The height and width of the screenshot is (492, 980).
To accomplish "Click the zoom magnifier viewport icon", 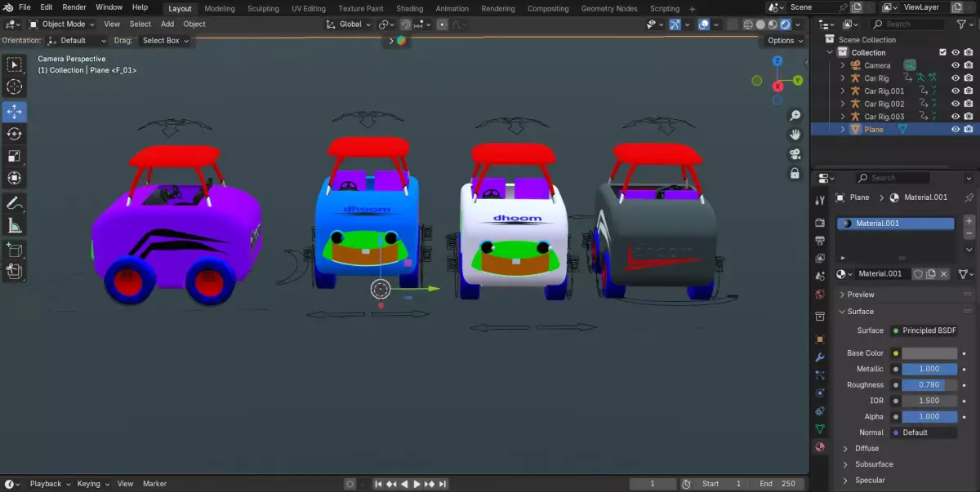I will coord(794,115).
